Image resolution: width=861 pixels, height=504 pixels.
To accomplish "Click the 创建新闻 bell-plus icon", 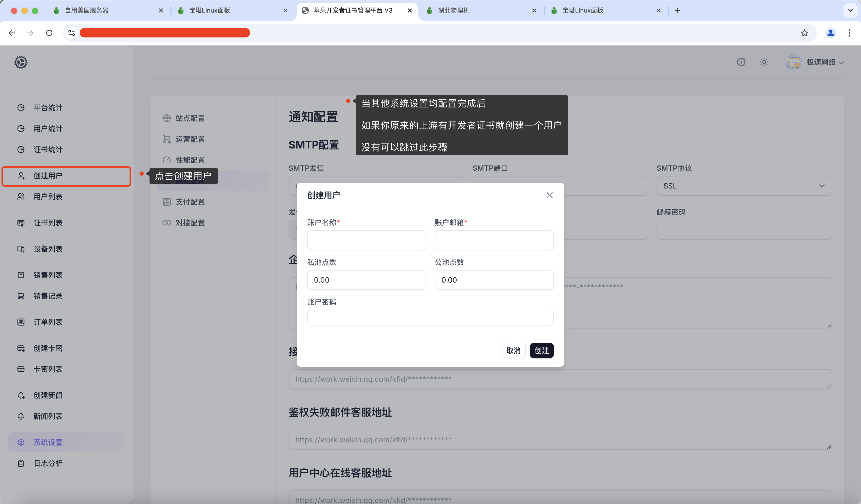I will tap(21, 395).
